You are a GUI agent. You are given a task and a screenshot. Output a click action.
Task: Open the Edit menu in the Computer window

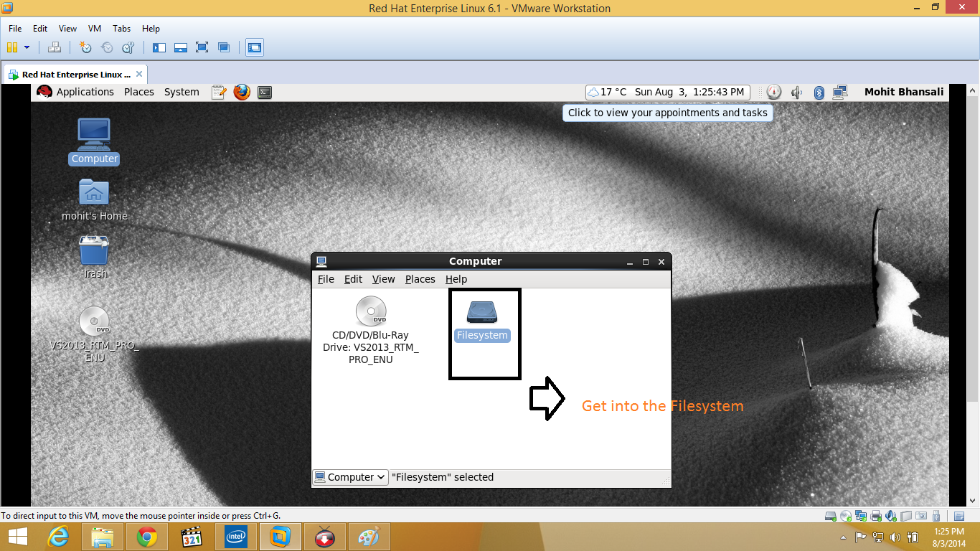pos(353,279)
